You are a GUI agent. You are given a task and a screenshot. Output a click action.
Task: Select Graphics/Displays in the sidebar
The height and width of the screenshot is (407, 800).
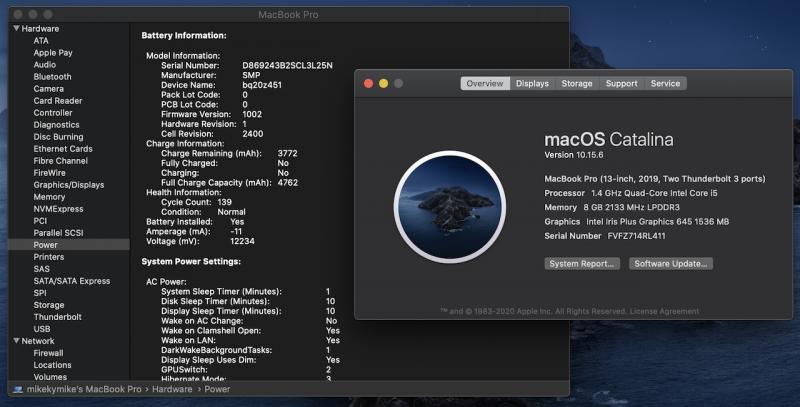point(69,185)
